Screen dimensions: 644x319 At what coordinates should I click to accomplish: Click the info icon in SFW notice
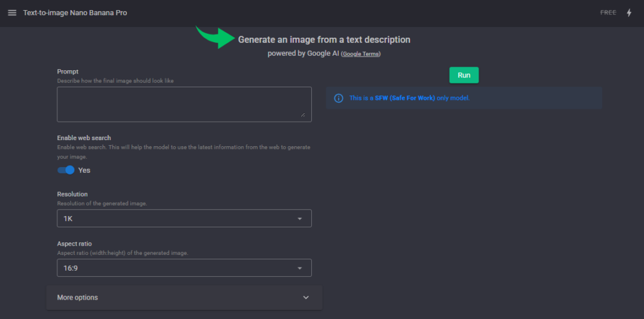pos(338,98)
